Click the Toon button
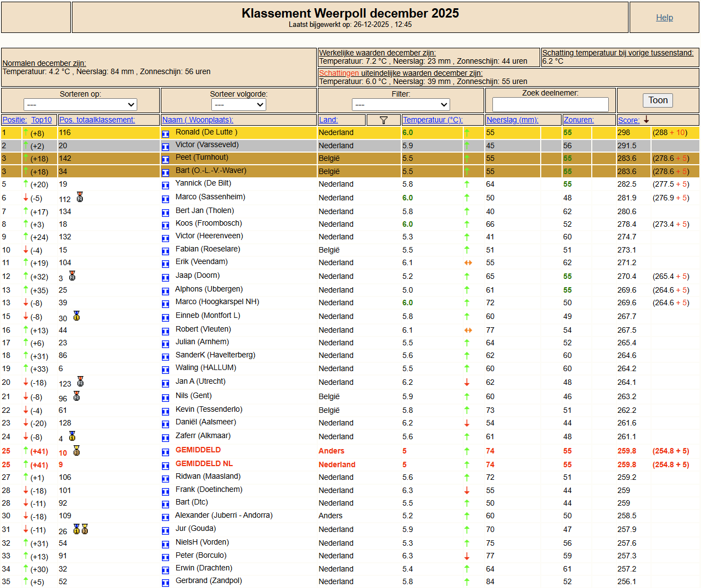This screenshot has width=701, height=588. pyautogui.click(x=658, y=100)
